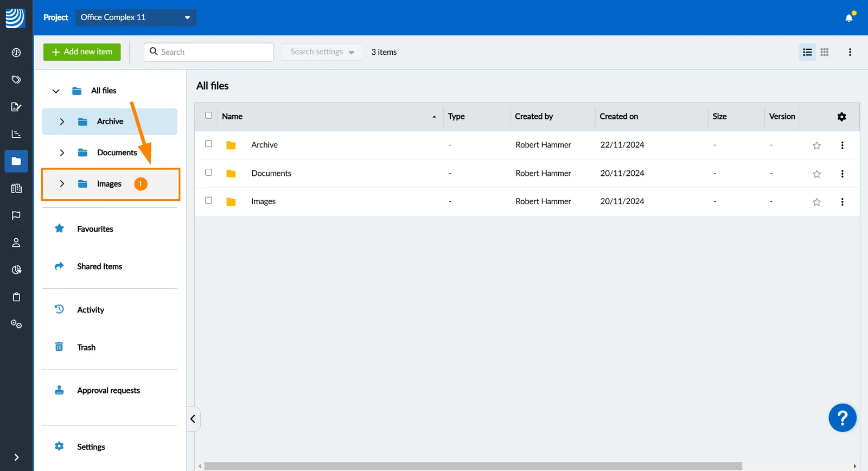
Task: Open the pie chart reports icon
Action: pyautogui.click(x=16, y=270)
